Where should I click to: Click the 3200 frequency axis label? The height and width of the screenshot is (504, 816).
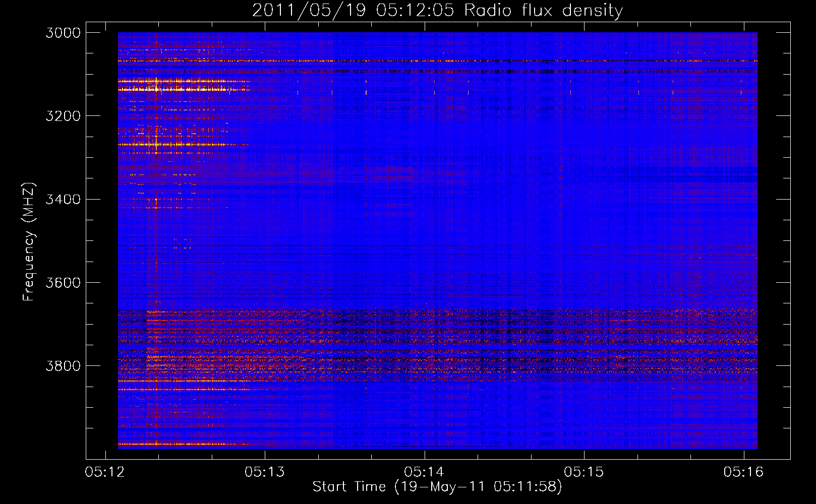63,116
